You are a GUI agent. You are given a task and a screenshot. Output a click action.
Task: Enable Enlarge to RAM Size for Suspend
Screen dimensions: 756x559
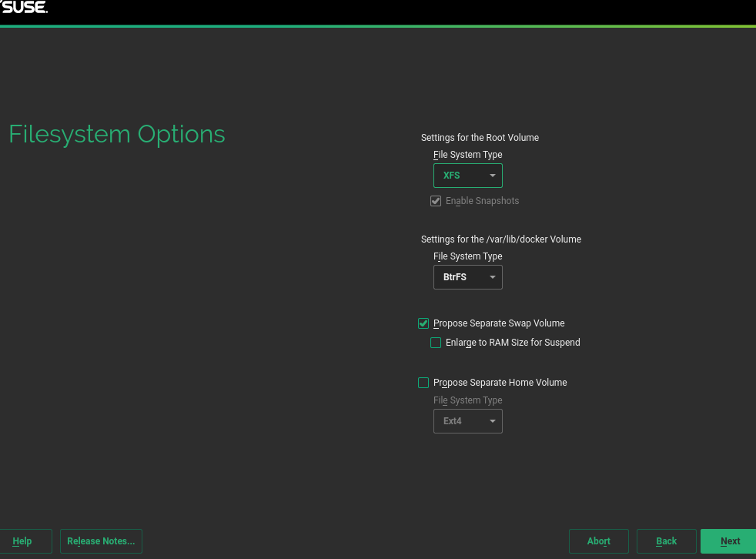point(436,343)
